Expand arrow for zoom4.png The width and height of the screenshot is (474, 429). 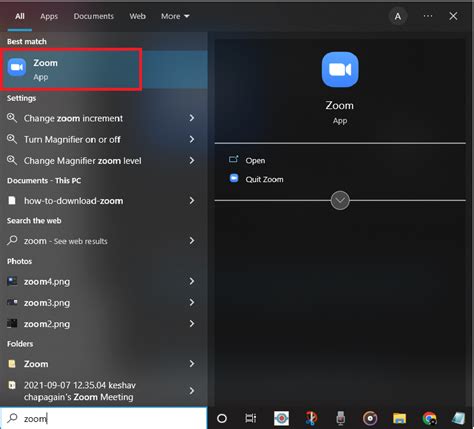tap(192, 281)
